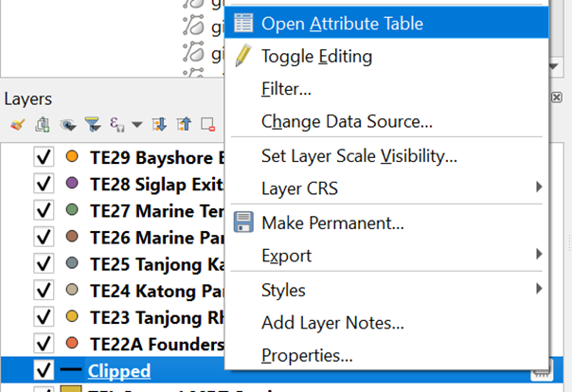Image resolution: width=572 pixels, height=392 pixels.
Task: Click the Expand All layers icon
Action: [x=160, y=124]
